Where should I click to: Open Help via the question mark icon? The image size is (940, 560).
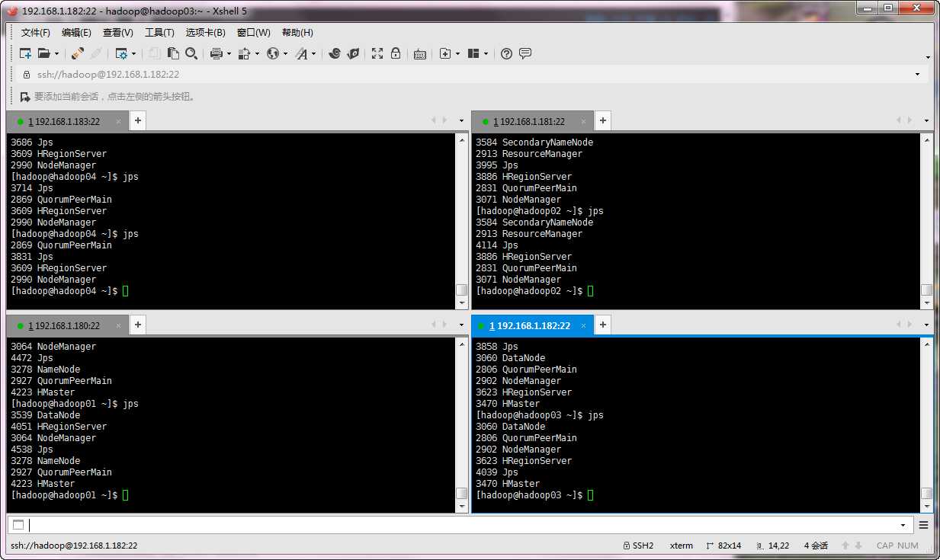pyautogui.click(x=506, y=53)
